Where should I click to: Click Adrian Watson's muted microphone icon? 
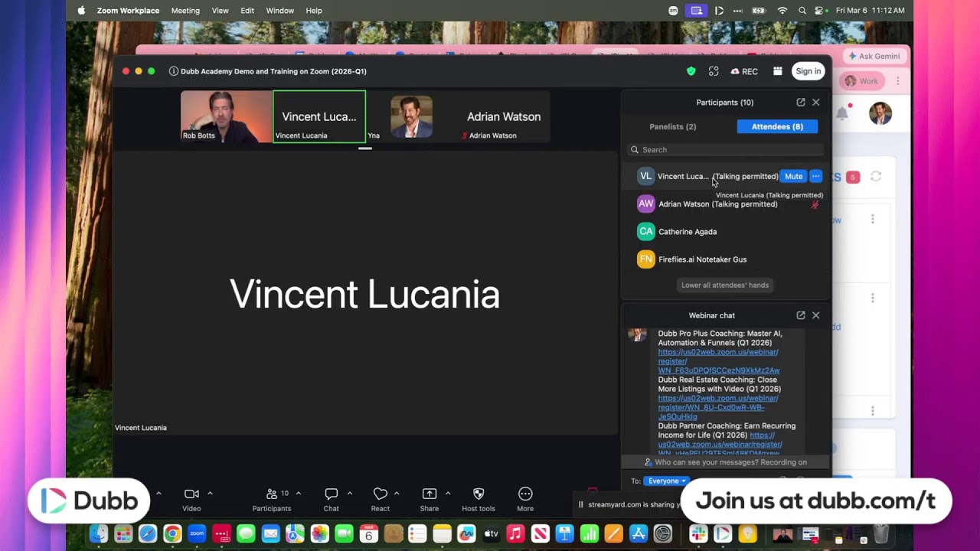tap(815, 204)
